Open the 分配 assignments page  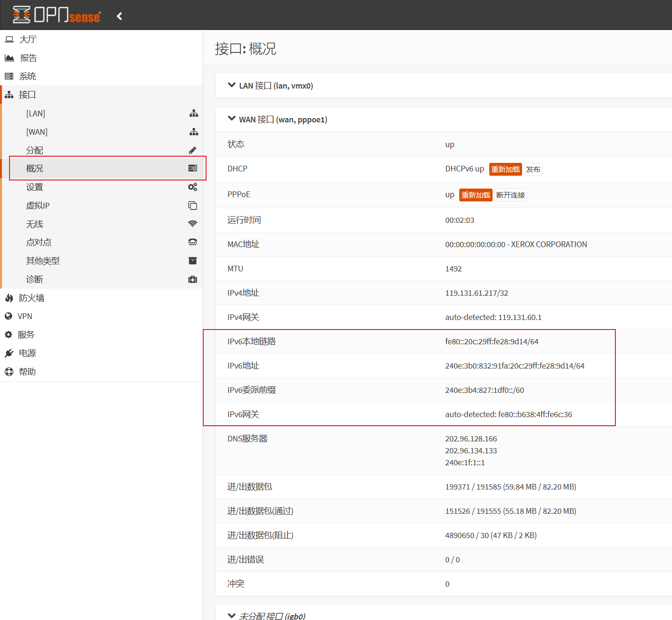[102, 150]
